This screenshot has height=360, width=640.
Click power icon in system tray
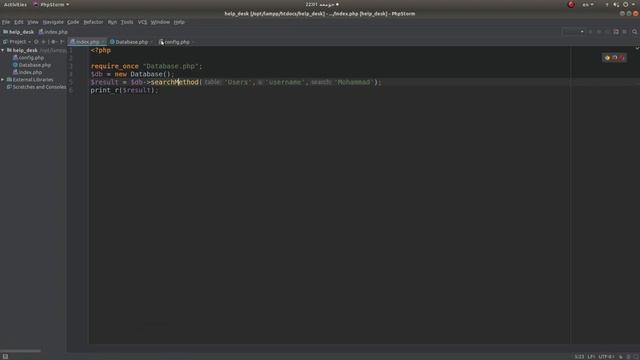point(625,4)
